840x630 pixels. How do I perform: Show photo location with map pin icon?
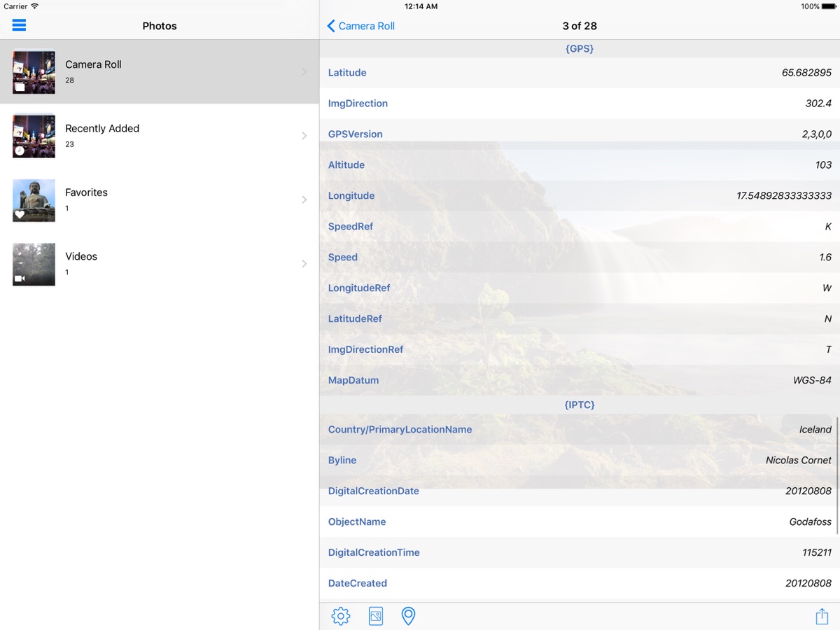point(408,616)
